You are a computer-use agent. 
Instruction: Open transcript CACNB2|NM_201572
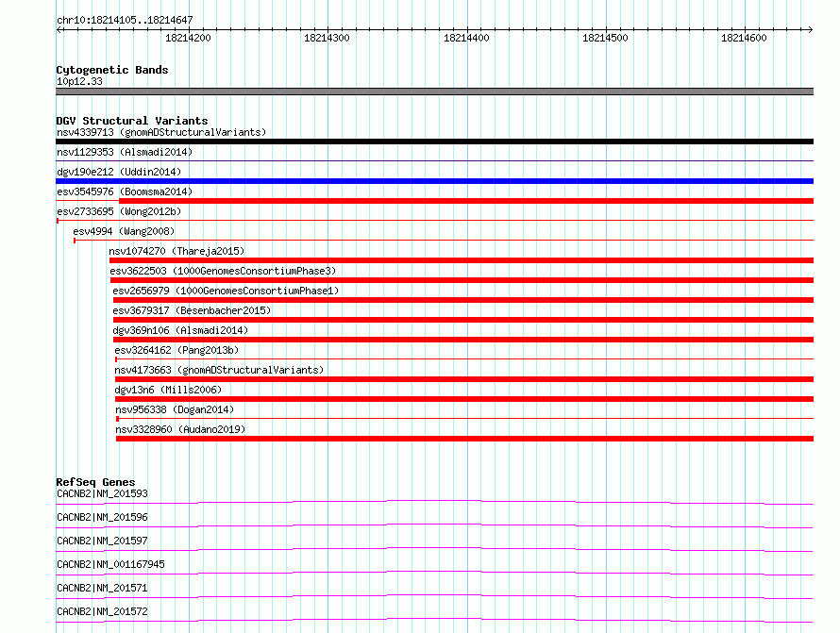(x=102, y=611)
